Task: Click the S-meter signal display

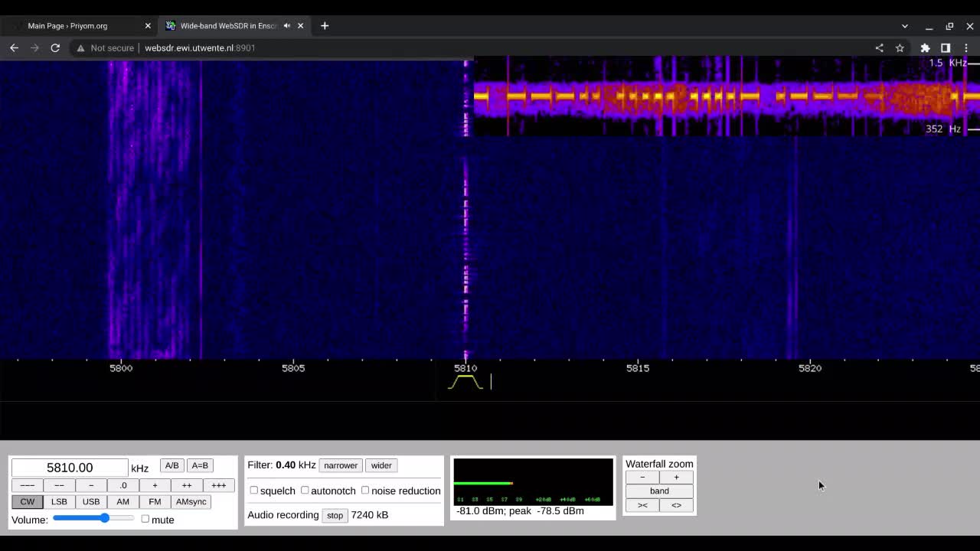Action: pos(533,482)
